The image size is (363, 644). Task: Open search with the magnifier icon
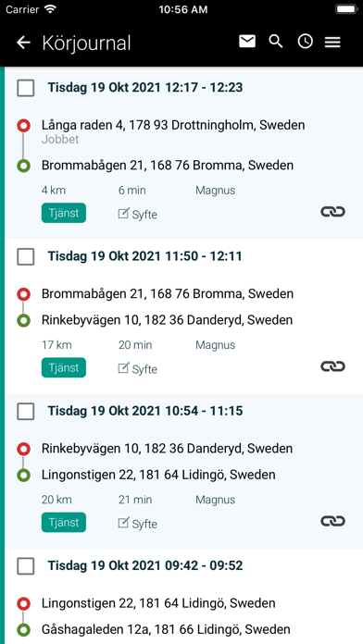pyautogui.click(x=276, y=41)
